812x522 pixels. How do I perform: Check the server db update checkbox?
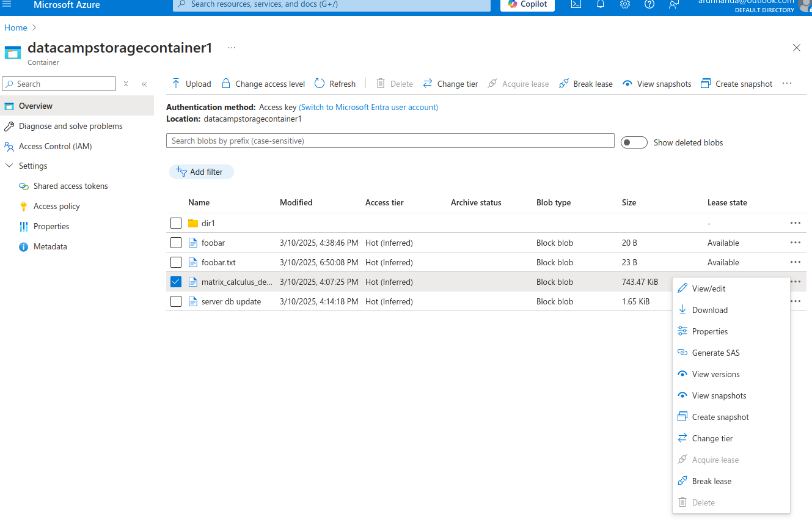click(176, 301)
